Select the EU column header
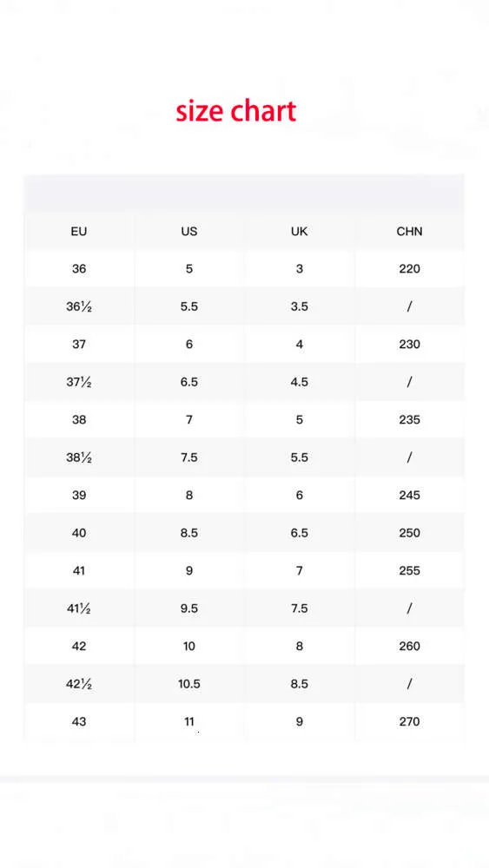This screenshot has width=489, height=868. 79,232
